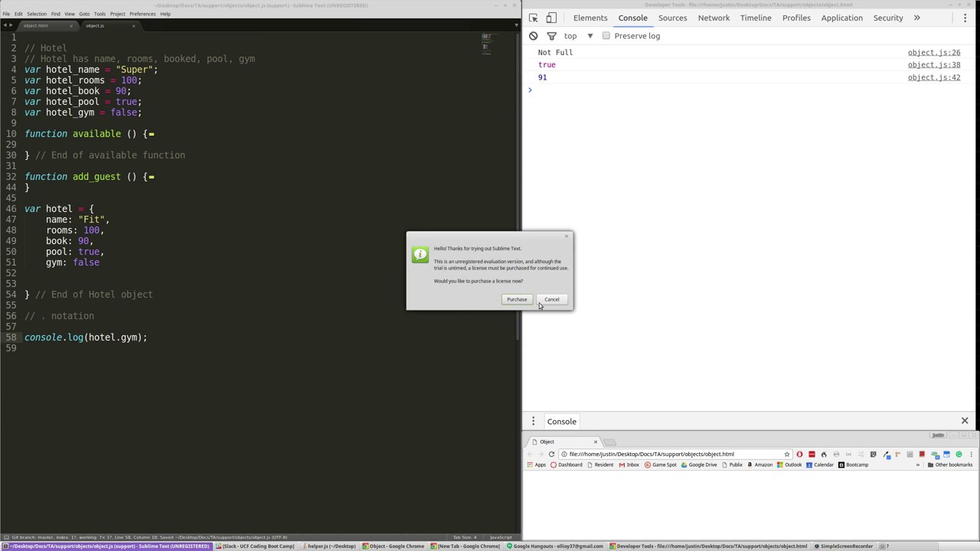Click the console filter funnel icon
The width and height of the screenshot is (980, 551).
[551, 36]
